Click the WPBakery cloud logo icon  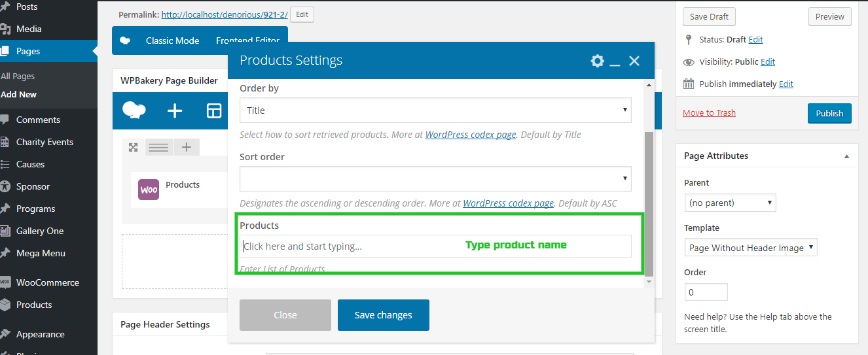tap(134, 110)
